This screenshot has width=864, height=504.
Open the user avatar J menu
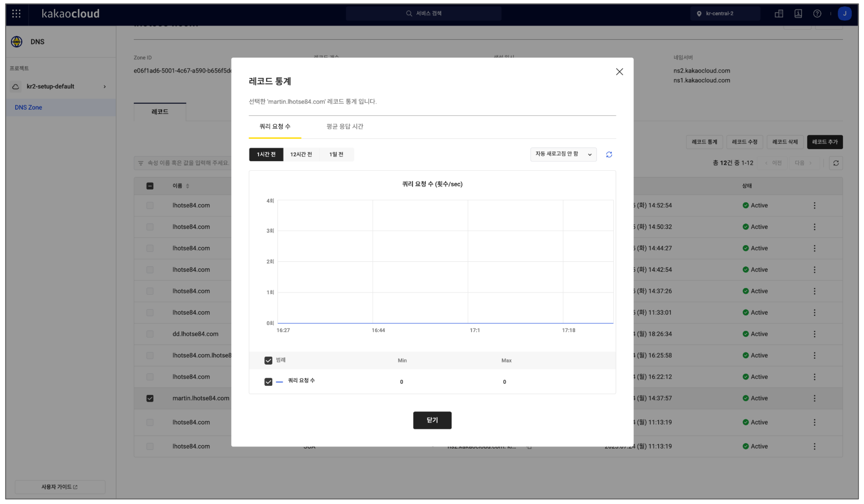pos(844,13)
